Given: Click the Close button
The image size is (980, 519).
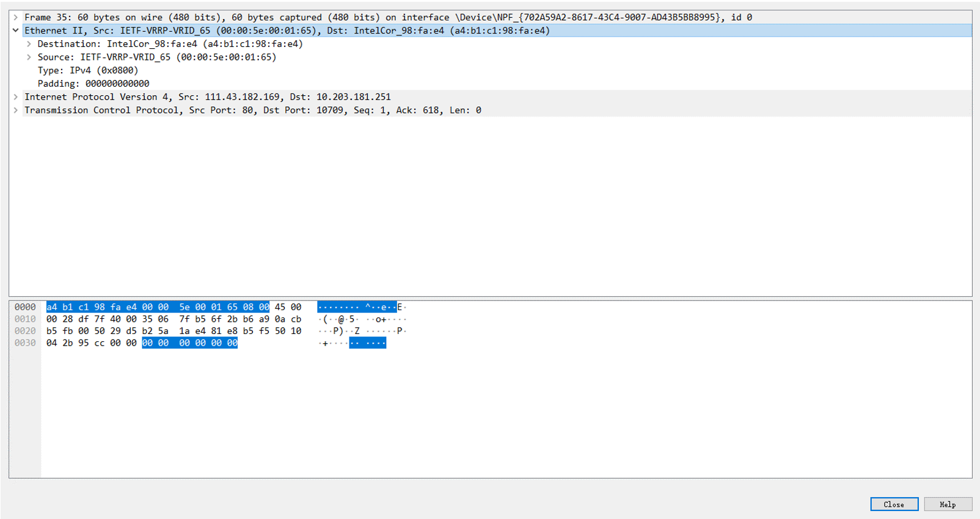Looking at the screenshot, I should point(894,504).
